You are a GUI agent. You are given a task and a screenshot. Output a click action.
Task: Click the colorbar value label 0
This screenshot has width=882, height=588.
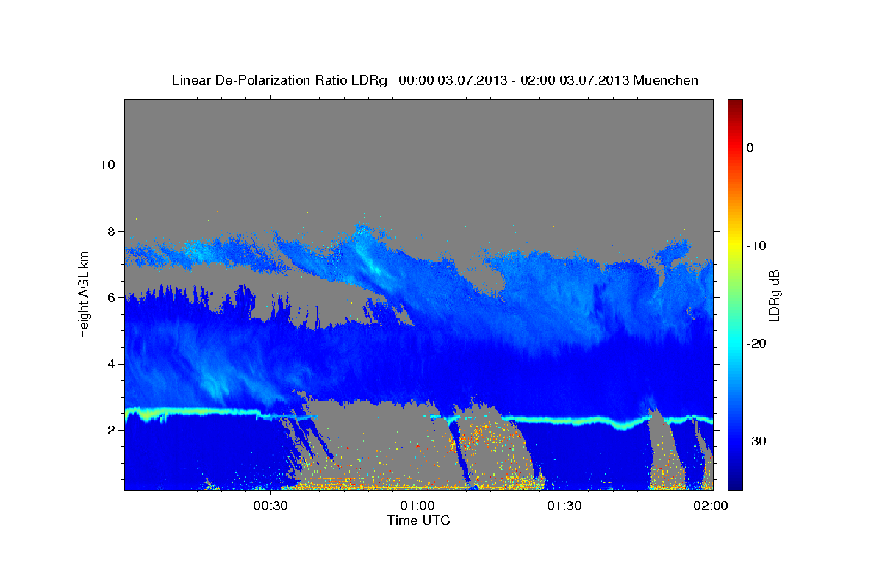point(750,148)
